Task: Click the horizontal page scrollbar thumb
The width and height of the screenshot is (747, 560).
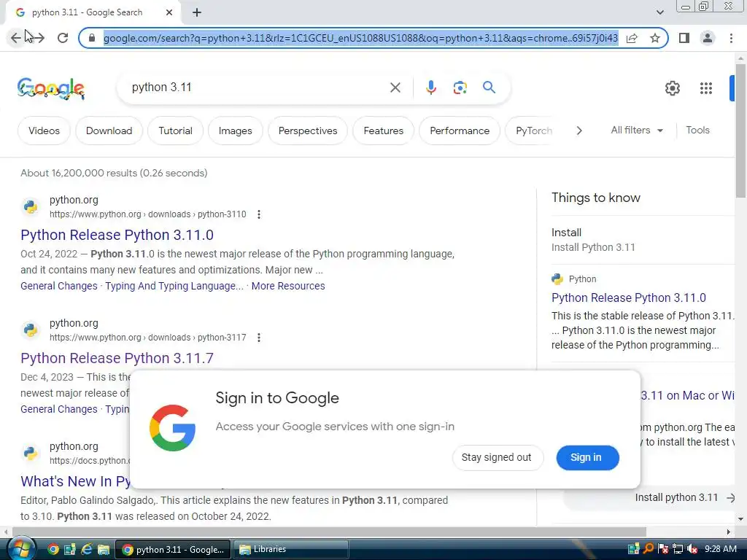Action: coord(329,532)
